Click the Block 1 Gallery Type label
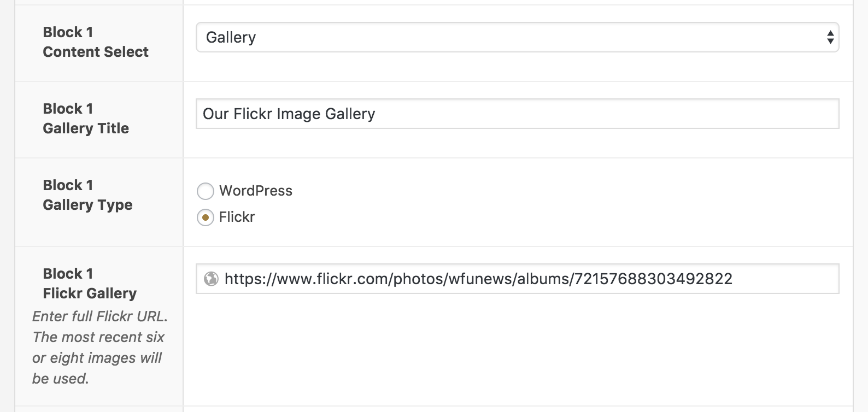Screen dimensions: 868x412 pos(87,195)
